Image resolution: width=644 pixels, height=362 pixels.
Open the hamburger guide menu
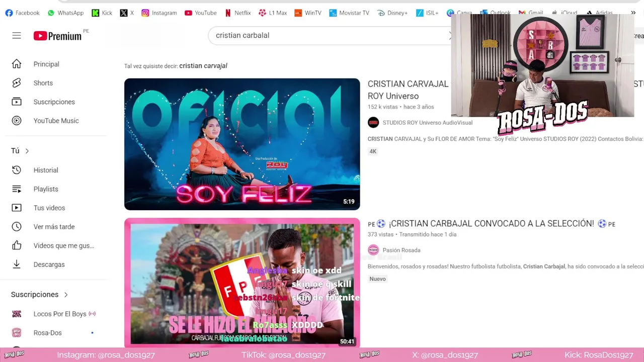coord(17,36)
